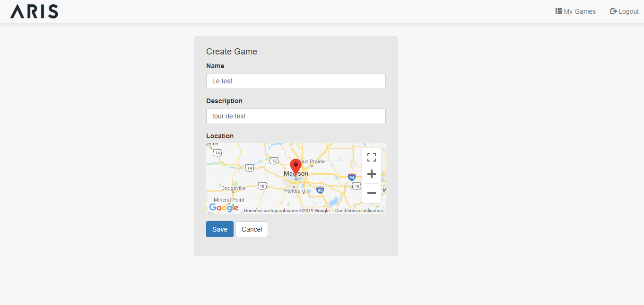Zoom in on the map with the plus button
Viewport: 644px width, 305px height.
pyautogui.click(x=372, y=174)
